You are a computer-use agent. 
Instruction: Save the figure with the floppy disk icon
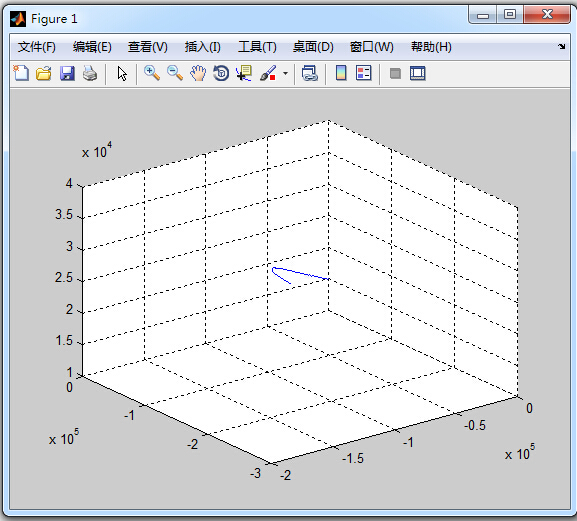coord(67,73)
